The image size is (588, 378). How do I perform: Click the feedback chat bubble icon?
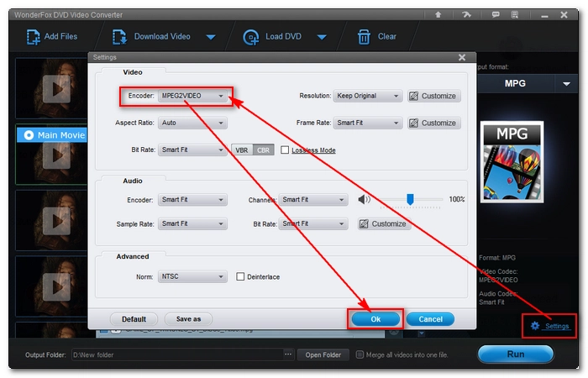coord(496,14)
